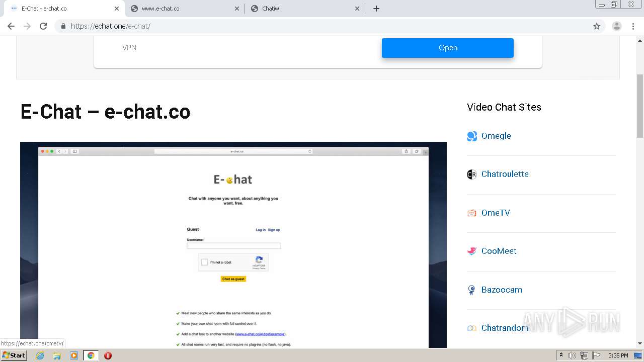644x362 pixels.
Task: Click the page vertical scrollbar thumb
Action: coord(640,106)
